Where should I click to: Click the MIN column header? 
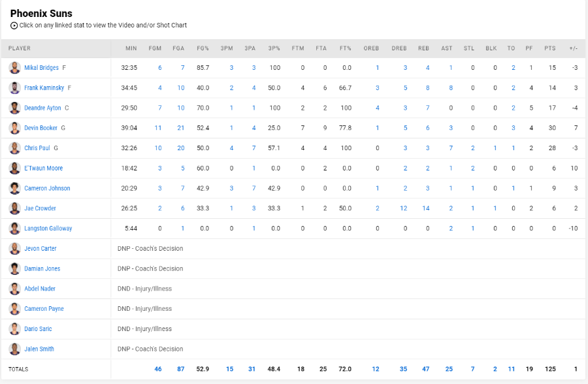131,48
